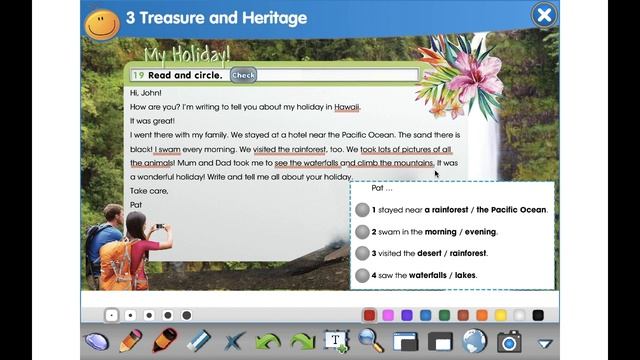This screenshot has height=360, width=640.
Task: Circle the answer 'desert'
Action: (x=429, y=253)
